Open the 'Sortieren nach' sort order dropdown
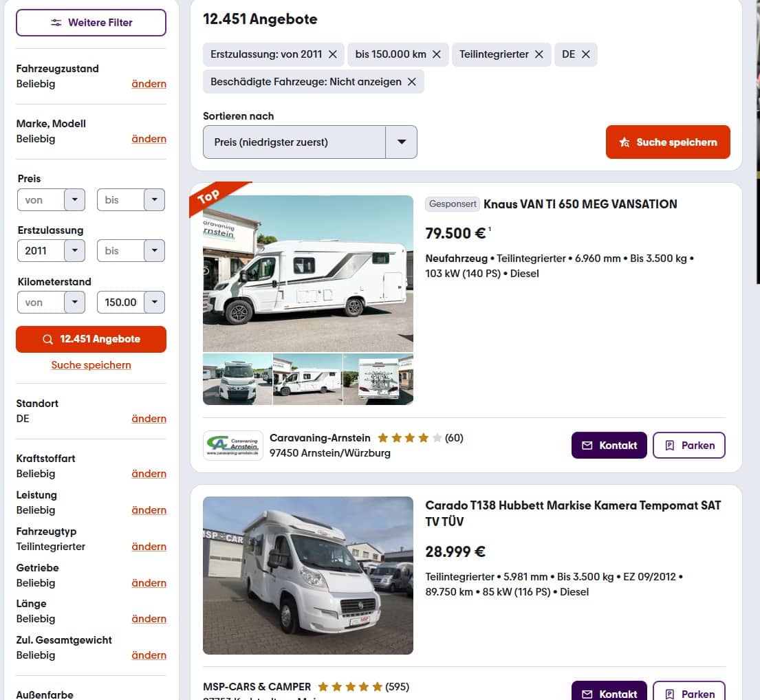This screenshot has width=760, height=700. (402, 142)
